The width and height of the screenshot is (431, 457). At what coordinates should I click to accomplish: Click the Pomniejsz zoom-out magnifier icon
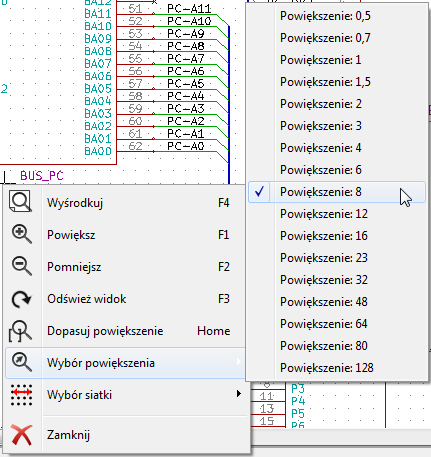[22, 266]
